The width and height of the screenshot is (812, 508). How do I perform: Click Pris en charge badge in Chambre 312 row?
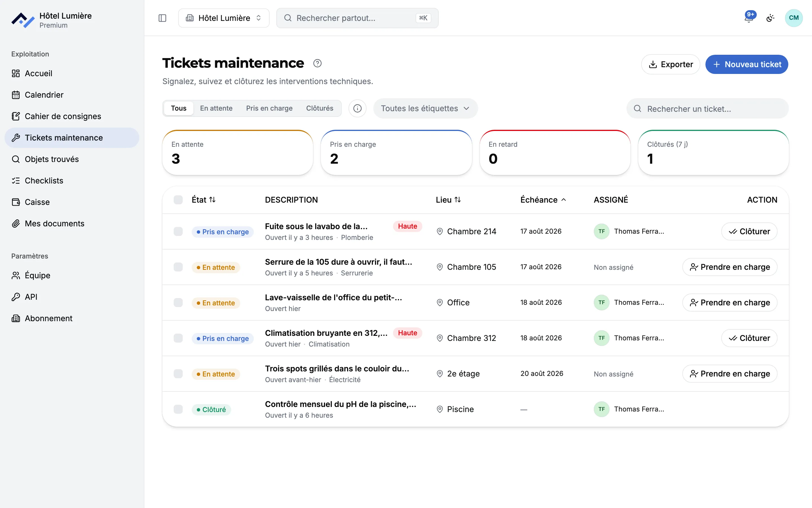[222, 338]
